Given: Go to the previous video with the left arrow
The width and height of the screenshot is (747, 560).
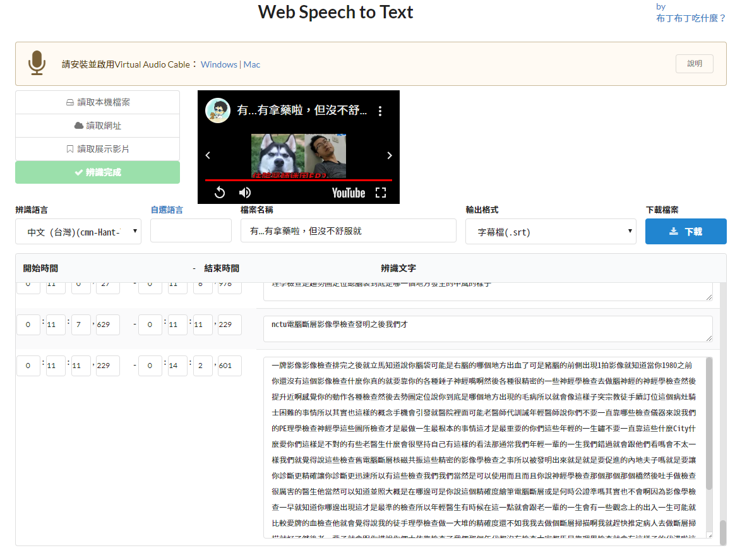Looking at the screenshot, I should [x=208, y=155].
